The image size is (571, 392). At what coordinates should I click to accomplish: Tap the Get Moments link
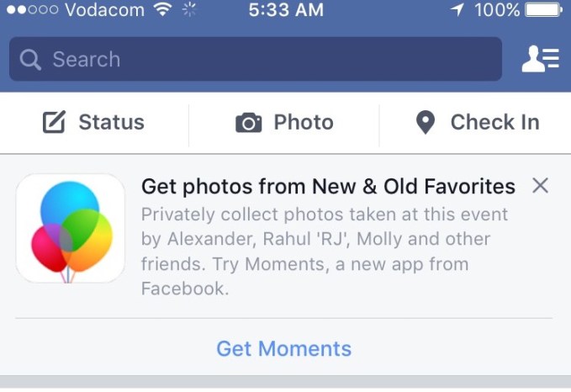coord(284,348)
